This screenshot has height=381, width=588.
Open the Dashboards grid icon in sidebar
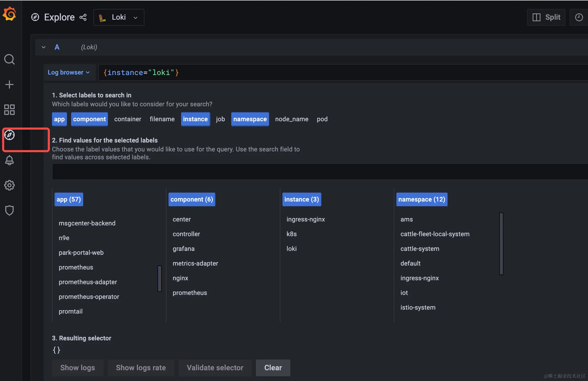pyautogui.click(x=9, y=110)
